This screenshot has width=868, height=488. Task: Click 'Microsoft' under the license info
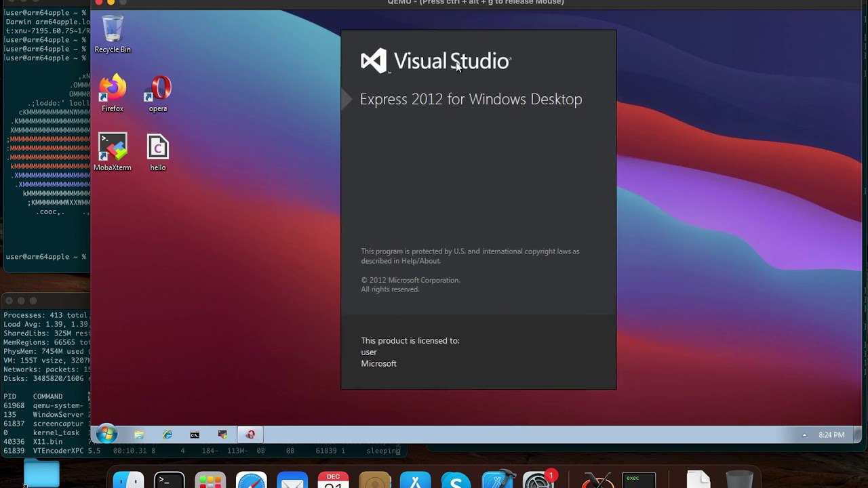pos(378,364)
